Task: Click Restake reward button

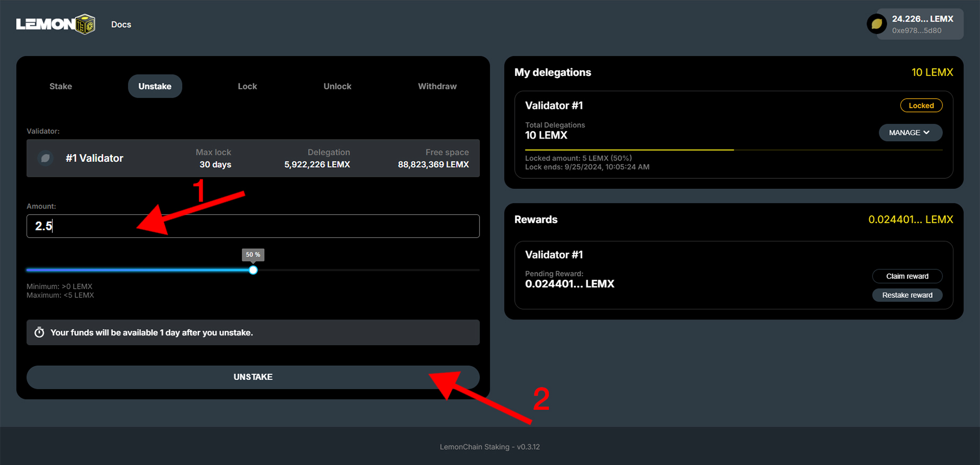Action: (907, 295)
